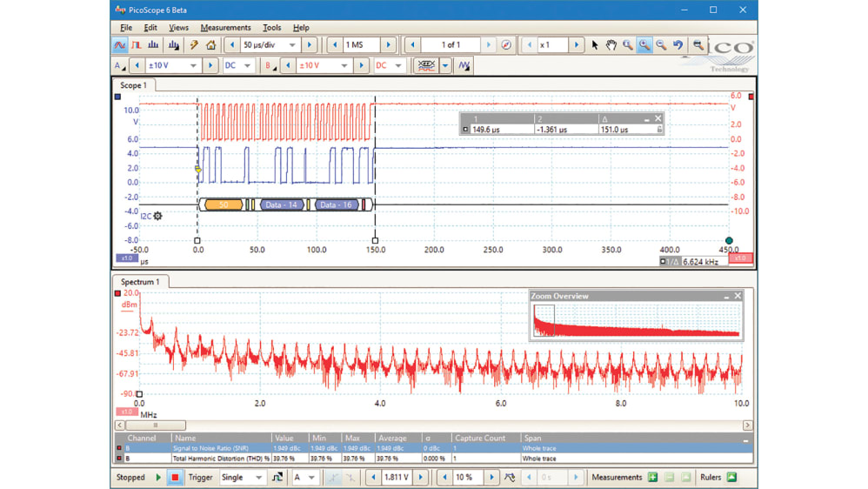
Task: Expand the Serial Decoding dropdown arrow
Action: [445, 66]
